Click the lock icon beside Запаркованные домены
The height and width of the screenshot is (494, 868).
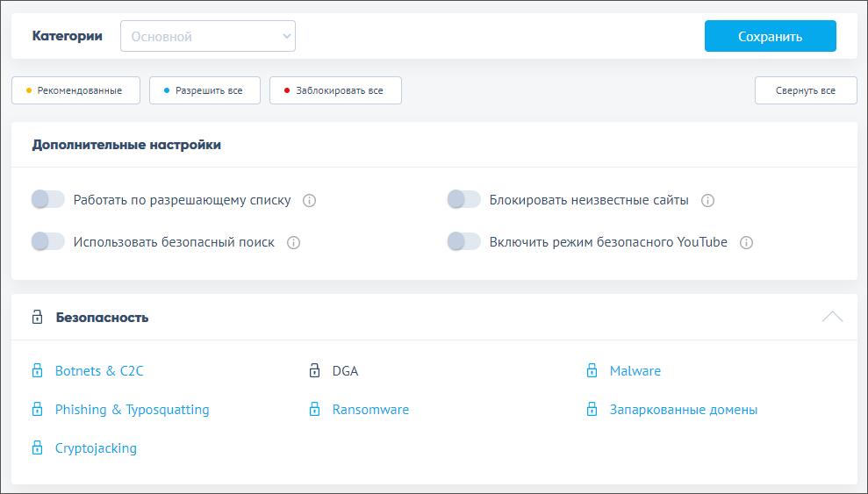point(592,410)
